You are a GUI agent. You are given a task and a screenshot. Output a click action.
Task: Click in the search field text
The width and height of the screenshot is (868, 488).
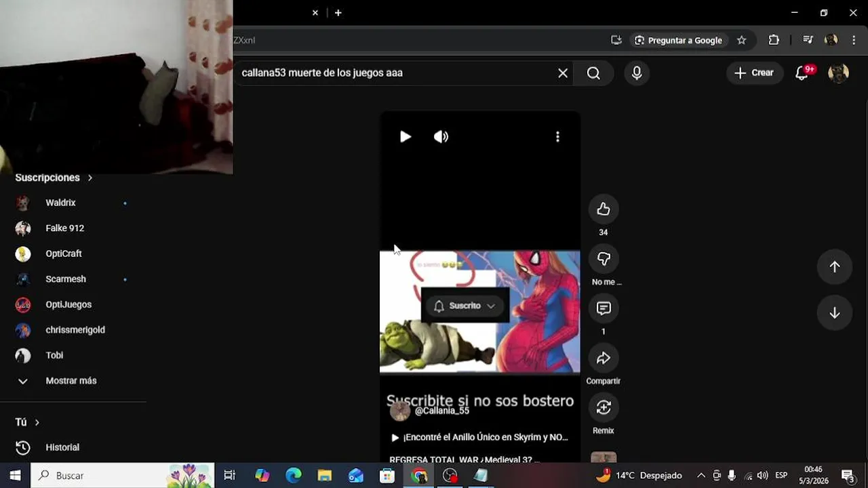(322, 73)
